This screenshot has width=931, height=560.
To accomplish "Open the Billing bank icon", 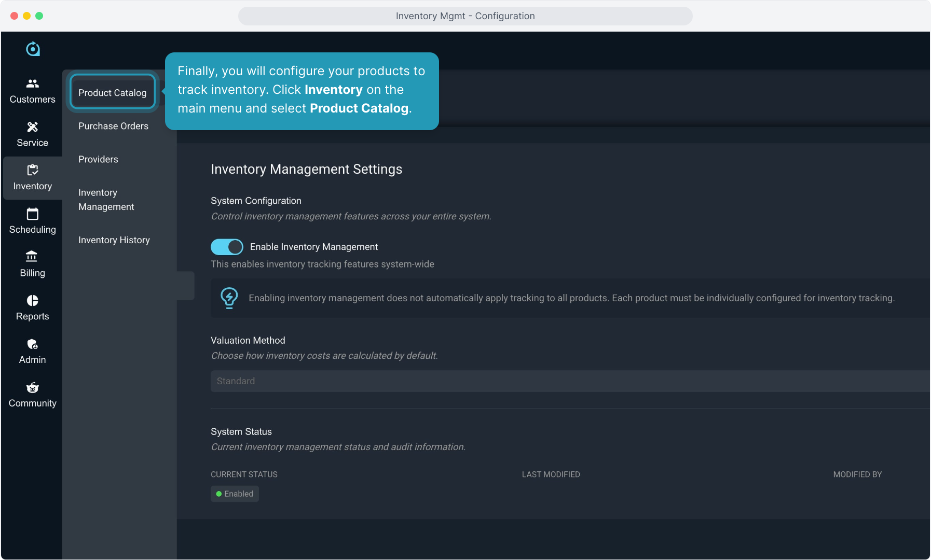I will coord(32,257).
